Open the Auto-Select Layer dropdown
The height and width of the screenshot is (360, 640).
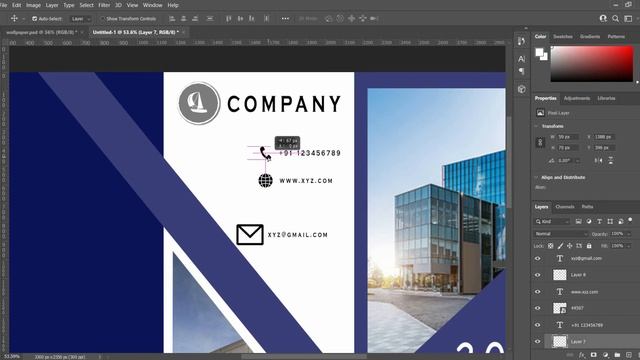coord(80,19)
